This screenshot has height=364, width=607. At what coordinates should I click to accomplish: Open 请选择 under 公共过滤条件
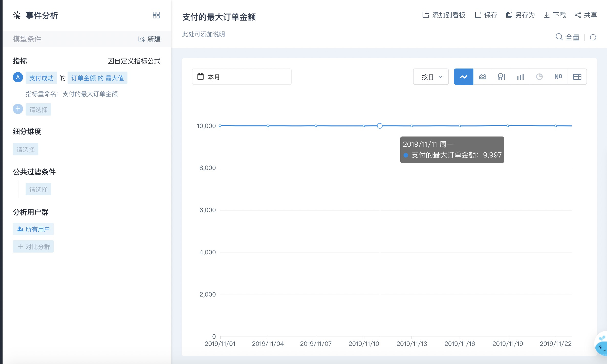(38, 189)
